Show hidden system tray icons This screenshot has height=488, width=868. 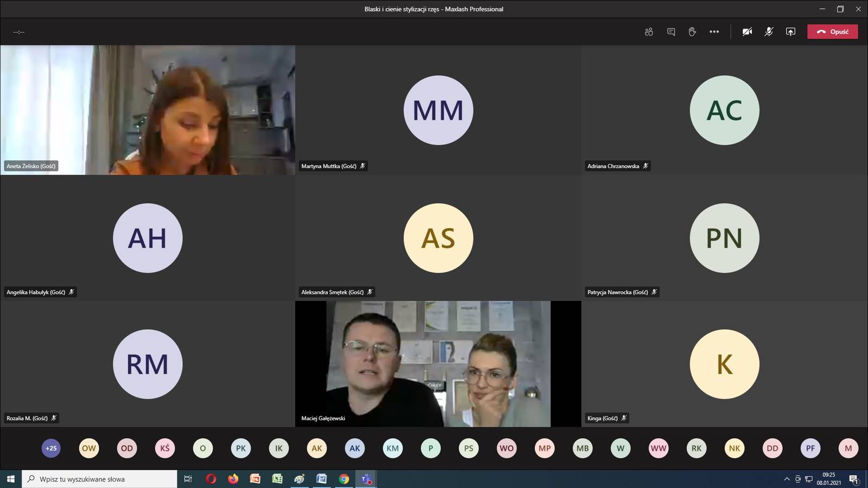(787, 479)
